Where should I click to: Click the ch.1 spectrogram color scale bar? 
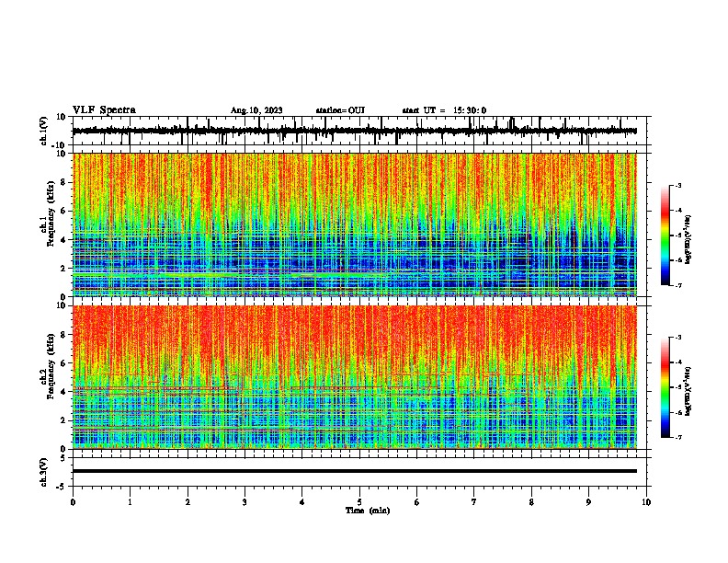pyautogui.click(x=665, y=236)
